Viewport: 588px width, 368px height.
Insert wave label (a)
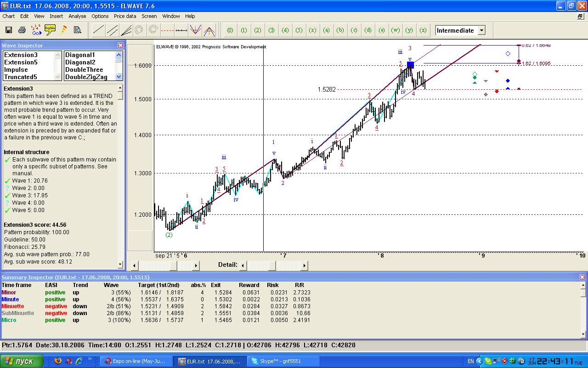click(x=327, y=30)
